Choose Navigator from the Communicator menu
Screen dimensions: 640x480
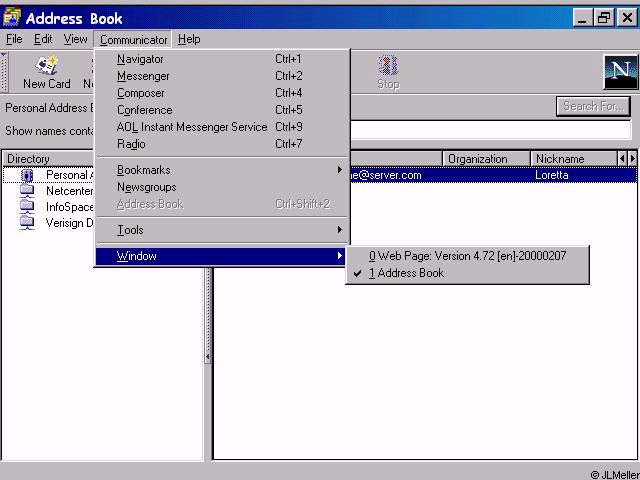click(x=222, y=59)
